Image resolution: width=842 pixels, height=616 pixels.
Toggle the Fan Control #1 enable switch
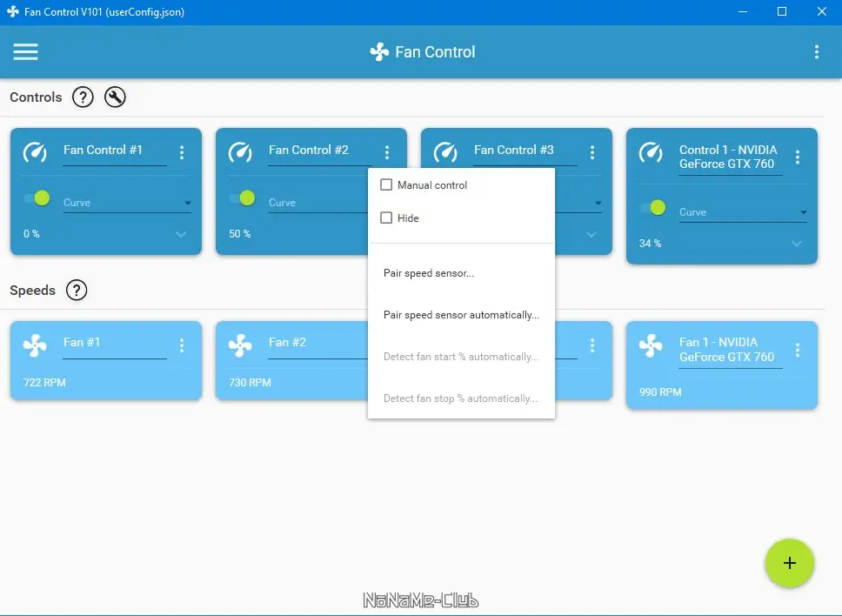(x=37, y=198)
